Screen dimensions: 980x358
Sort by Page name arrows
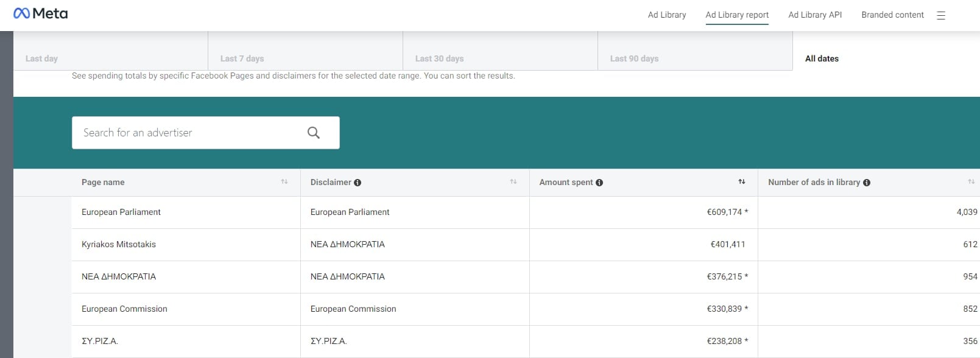point(284,182)
